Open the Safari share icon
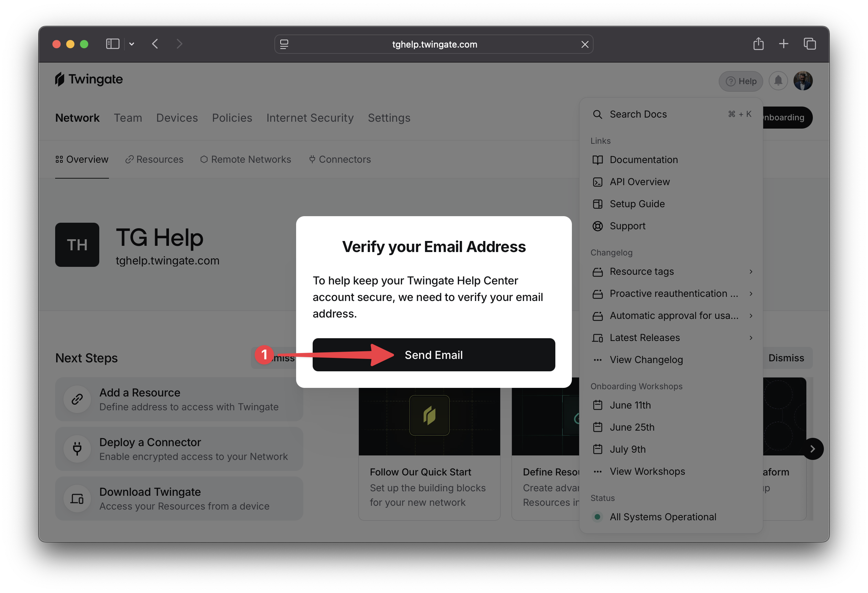The width and height of the screenshot is (868, 593). pyautogui.click(x=758, y=44)
